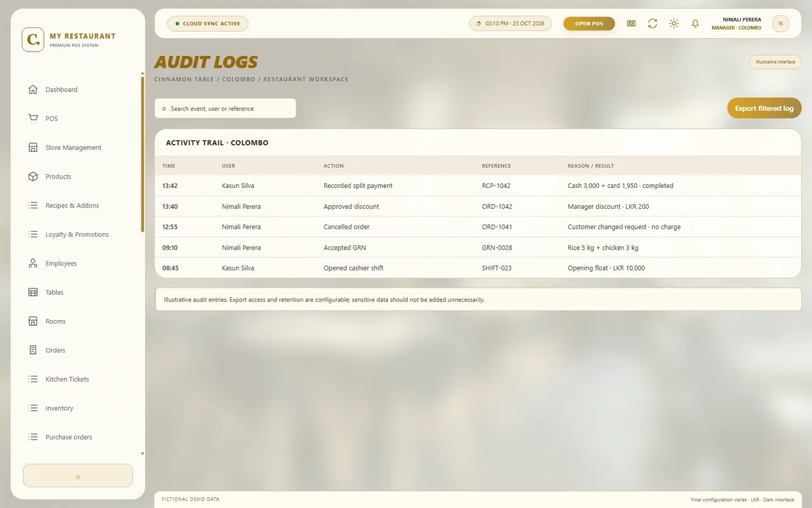This screenshot has width=812, height=508.
Task: Click the My Restaurant logo icon
Action: click(33, 39)
